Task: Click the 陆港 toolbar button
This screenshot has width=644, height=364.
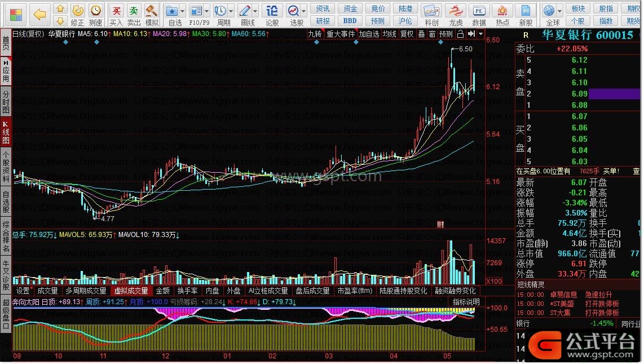Action: (x=405, y=8)
